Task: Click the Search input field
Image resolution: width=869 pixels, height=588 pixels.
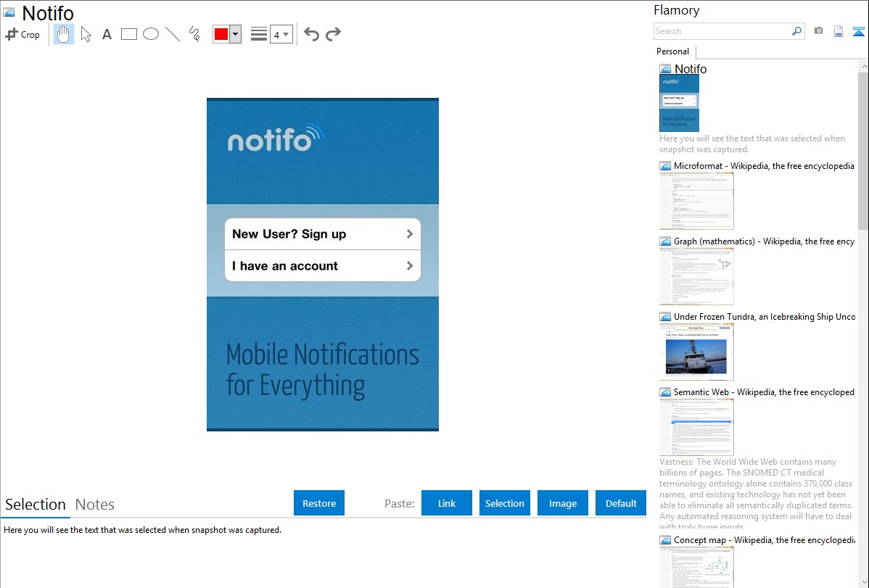Action: 722,31
